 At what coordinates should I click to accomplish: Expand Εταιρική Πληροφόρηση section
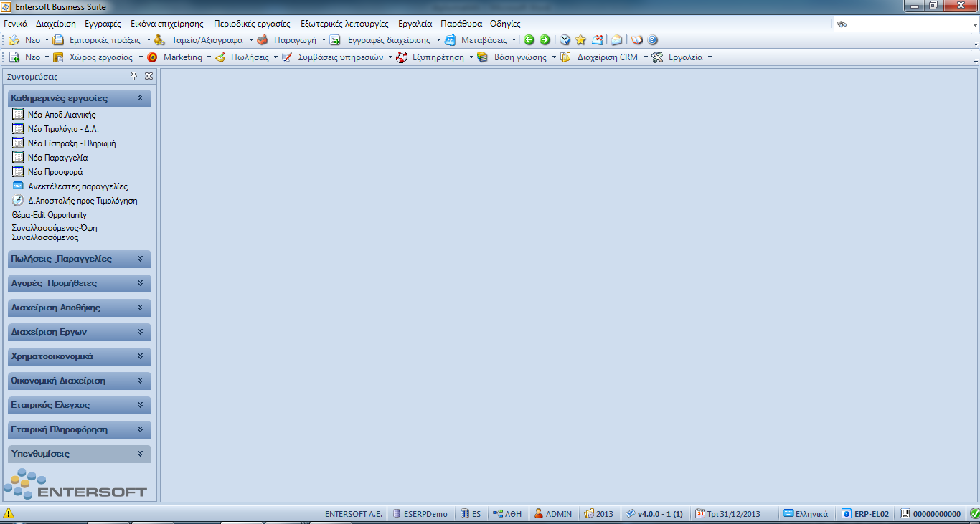[140, 429]
